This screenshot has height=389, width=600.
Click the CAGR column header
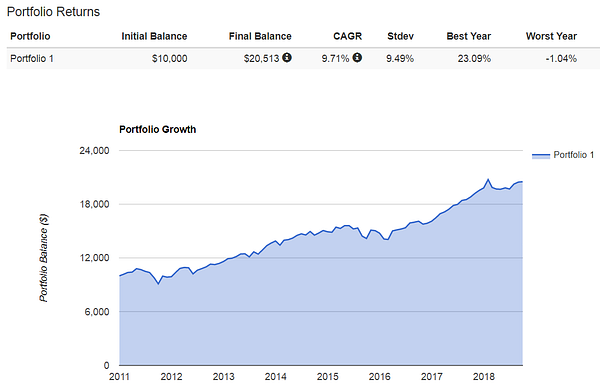coord(347,36)
